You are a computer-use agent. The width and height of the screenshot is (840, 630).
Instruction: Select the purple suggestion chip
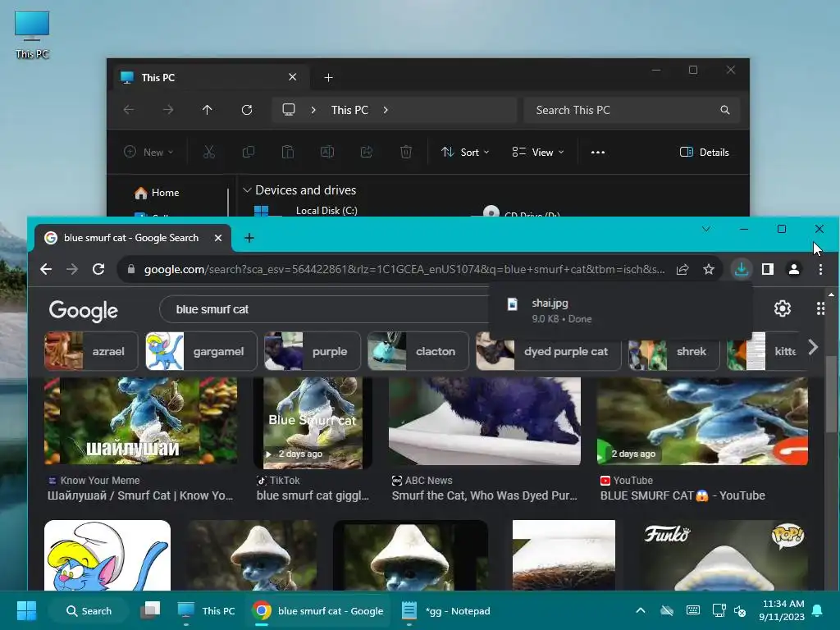pos(313,351)
